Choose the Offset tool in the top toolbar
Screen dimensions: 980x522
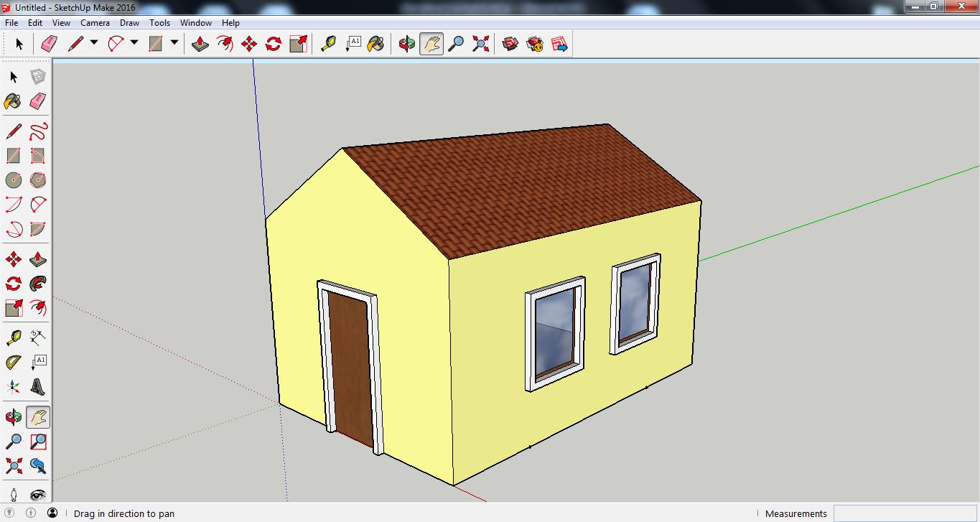[225, 44]
